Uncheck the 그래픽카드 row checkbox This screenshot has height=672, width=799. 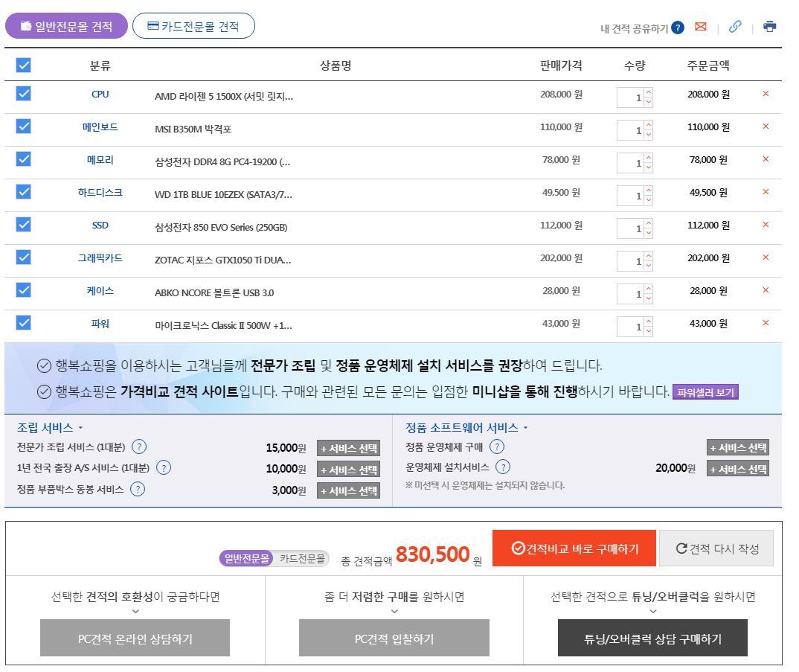click(24, 258)
